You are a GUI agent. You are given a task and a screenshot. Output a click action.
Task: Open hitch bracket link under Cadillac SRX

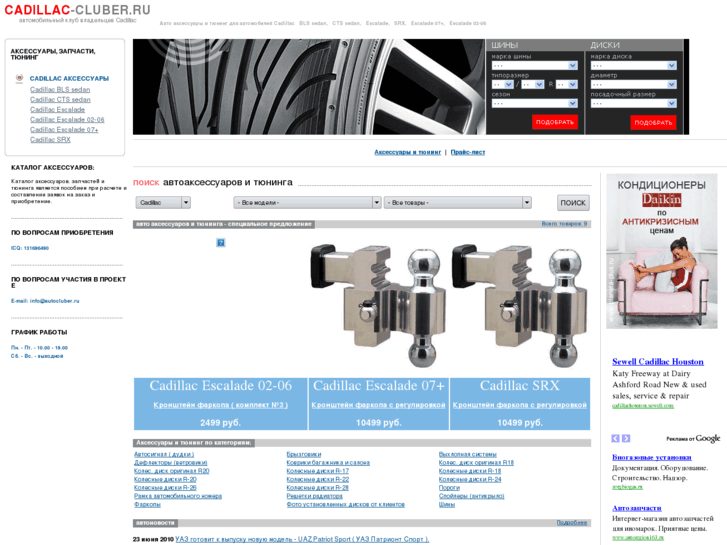click(520, 405)
